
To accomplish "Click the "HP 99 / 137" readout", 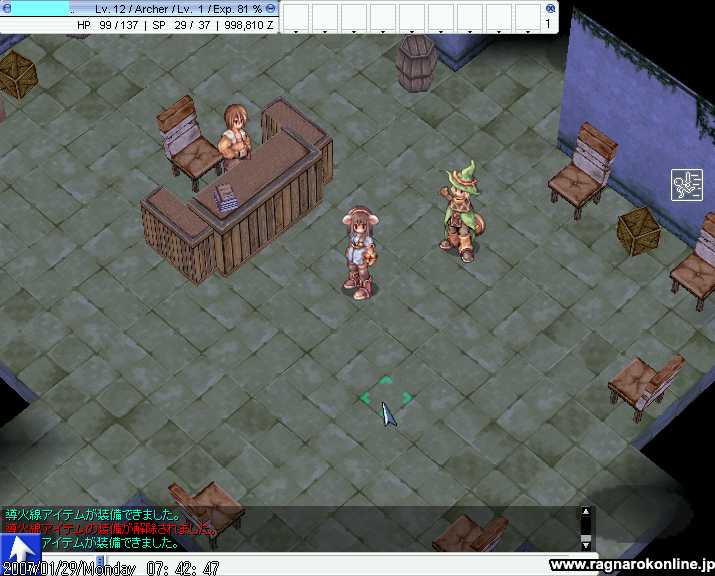I will pyautogui.click(x=108, y=25).
